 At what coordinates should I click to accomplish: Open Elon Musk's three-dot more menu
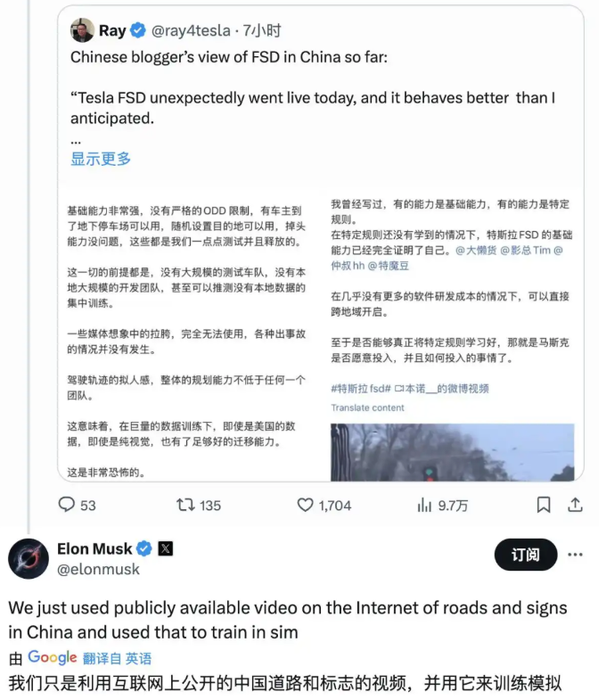click(x=575, y=555)
